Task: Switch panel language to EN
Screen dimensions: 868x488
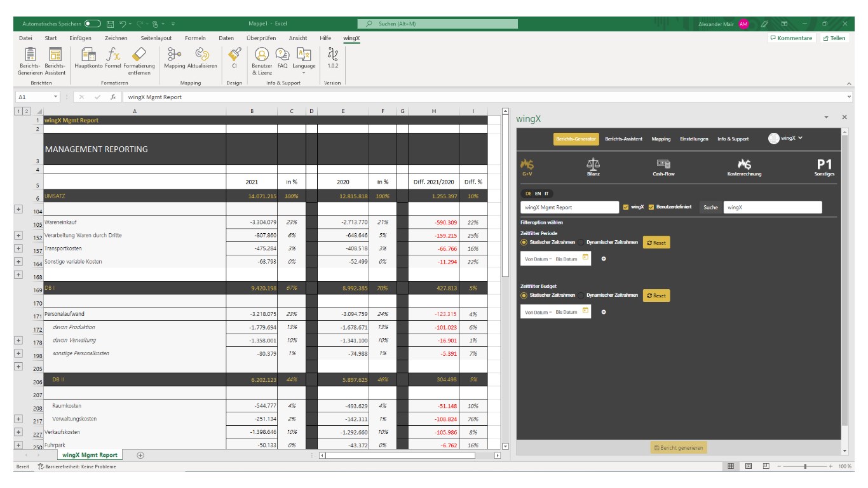Action: point(538,194)
